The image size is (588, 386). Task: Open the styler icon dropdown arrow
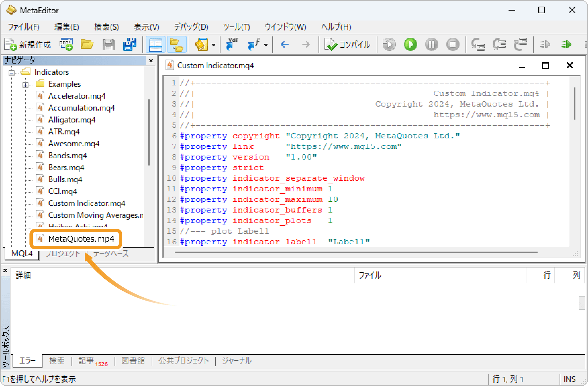214,45
